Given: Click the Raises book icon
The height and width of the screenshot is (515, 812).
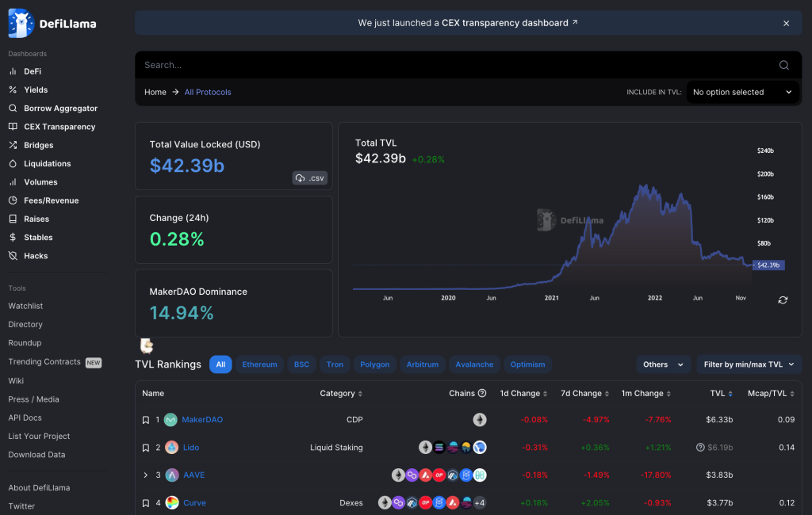Looking at the screenshot, I should (13, 219).
